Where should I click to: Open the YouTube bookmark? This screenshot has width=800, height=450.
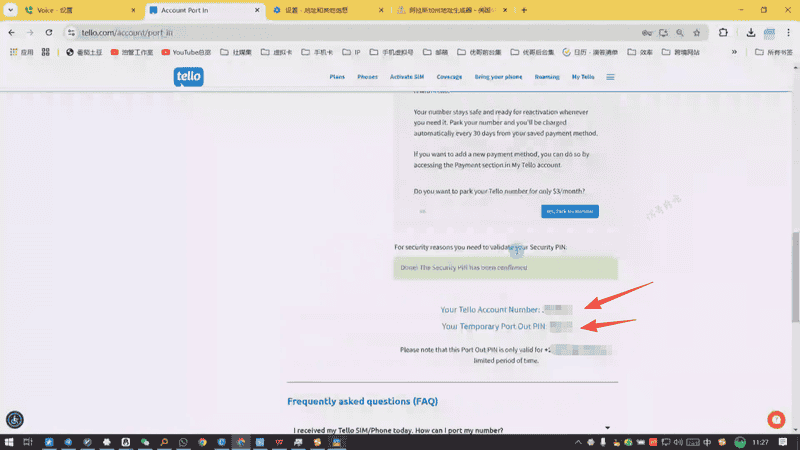pos(186,52)
